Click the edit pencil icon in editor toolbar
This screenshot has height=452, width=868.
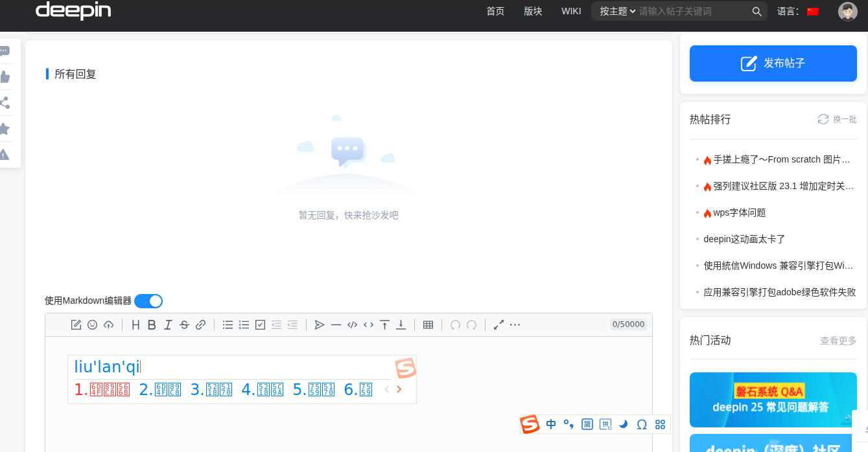[x=76, y=324]
